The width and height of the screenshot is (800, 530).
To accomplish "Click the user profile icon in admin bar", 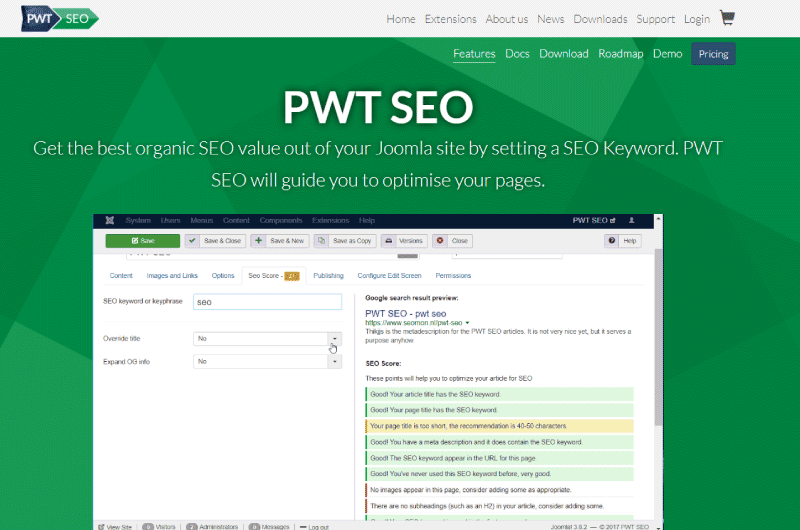I will click(x=632, y=220).
